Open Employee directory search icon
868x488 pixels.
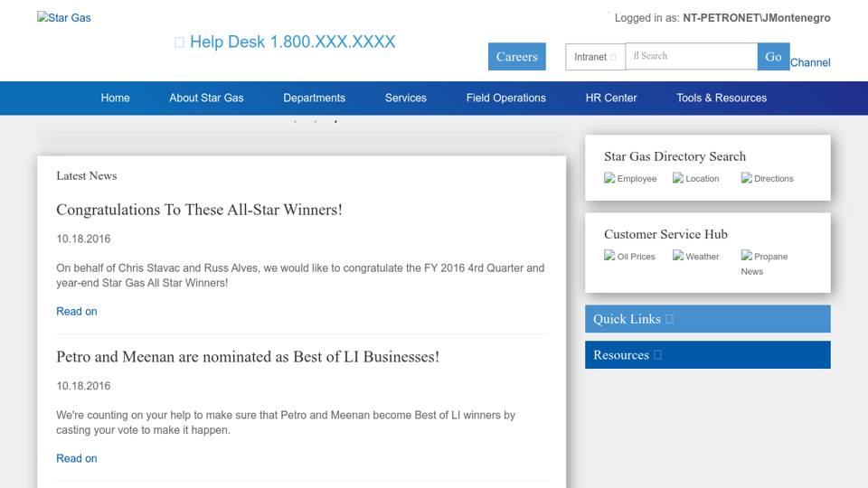coord(609,178)
